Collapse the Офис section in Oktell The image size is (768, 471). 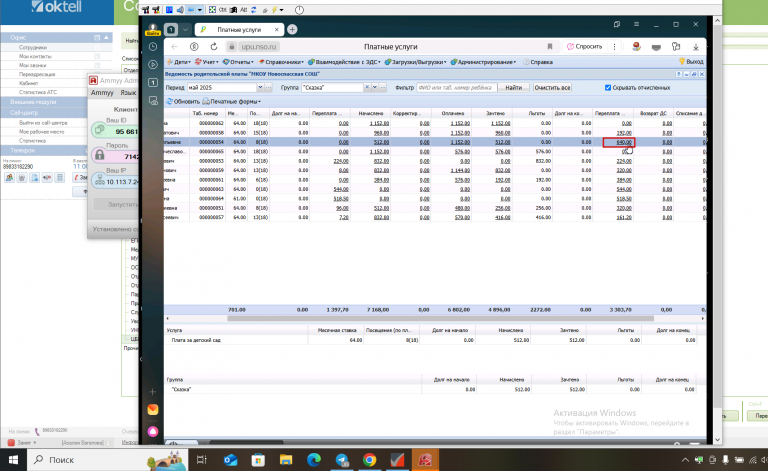[106, 37]
